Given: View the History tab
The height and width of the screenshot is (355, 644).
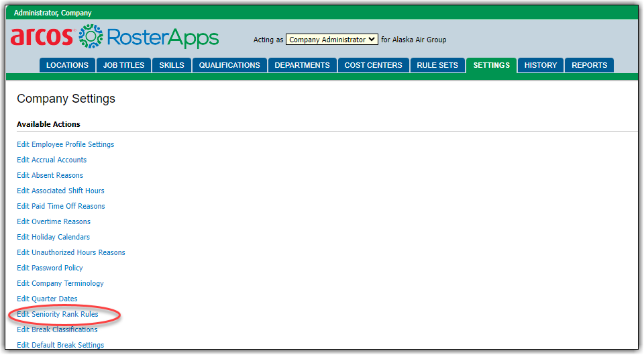Looking at the screenshot, I should point(541,65).
